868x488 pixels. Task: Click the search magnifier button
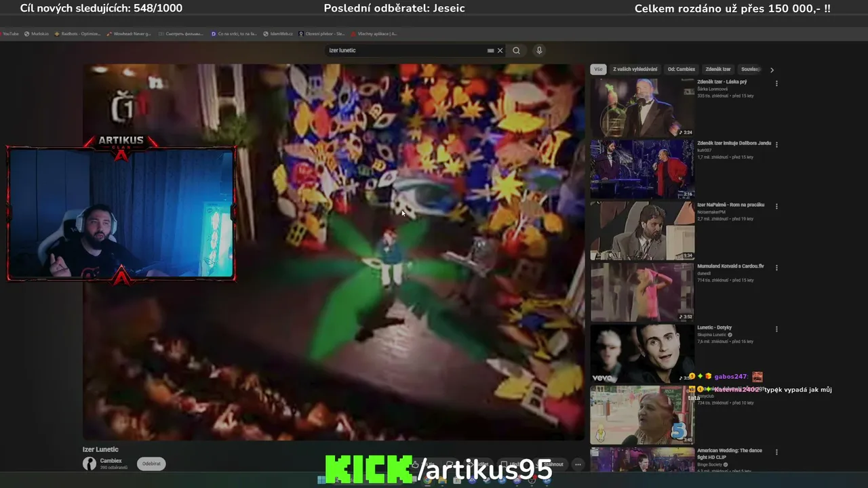point(516,50)
